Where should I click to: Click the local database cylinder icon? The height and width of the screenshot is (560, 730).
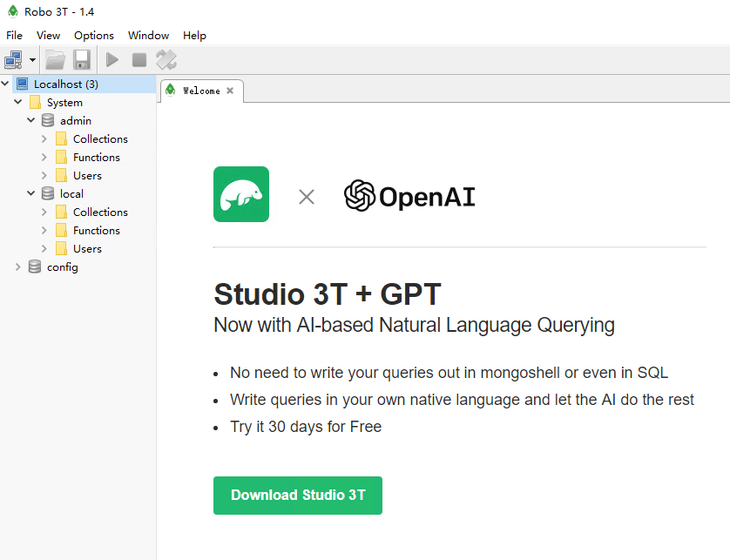48,193
